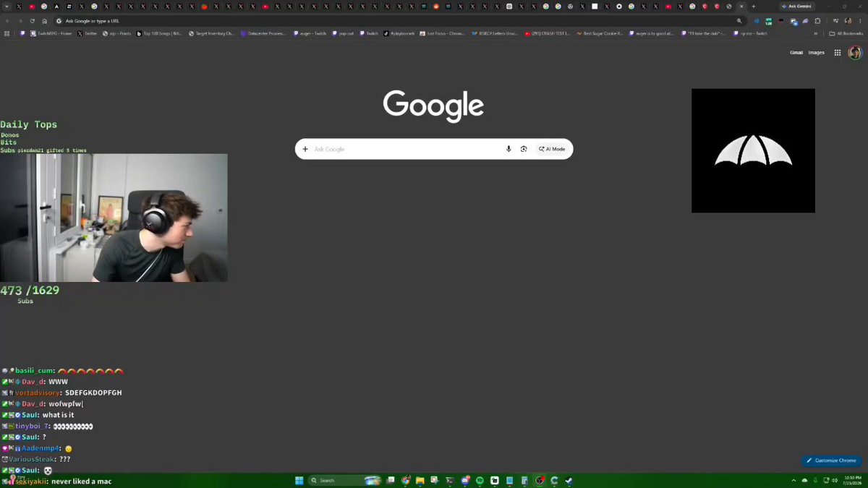This screenshot has width=868, height=488.
Task: Click the Customize Chrome button
Action: 832,461
